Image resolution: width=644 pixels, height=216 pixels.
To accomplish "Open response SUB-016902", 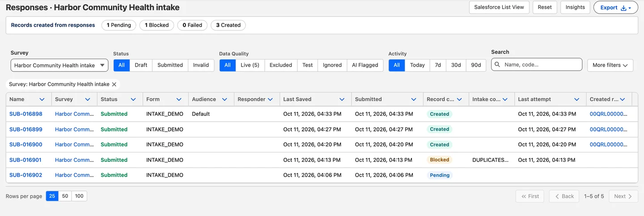I will coord(26,175).
